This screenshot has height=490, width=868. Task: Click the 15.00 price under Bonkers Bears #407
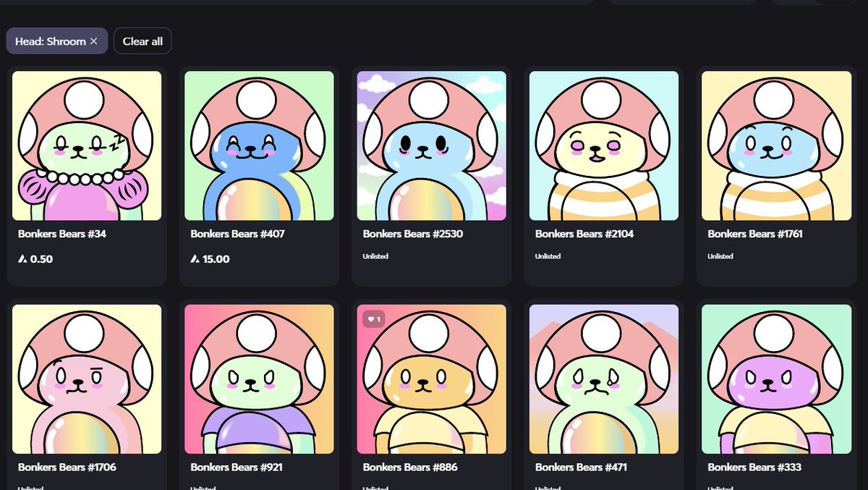[x=208, y=258]
